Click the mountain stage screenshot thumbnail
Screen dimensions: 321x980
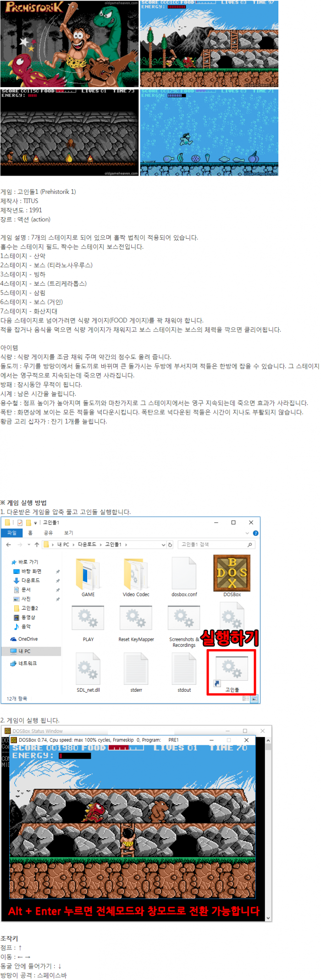point(209,44)
